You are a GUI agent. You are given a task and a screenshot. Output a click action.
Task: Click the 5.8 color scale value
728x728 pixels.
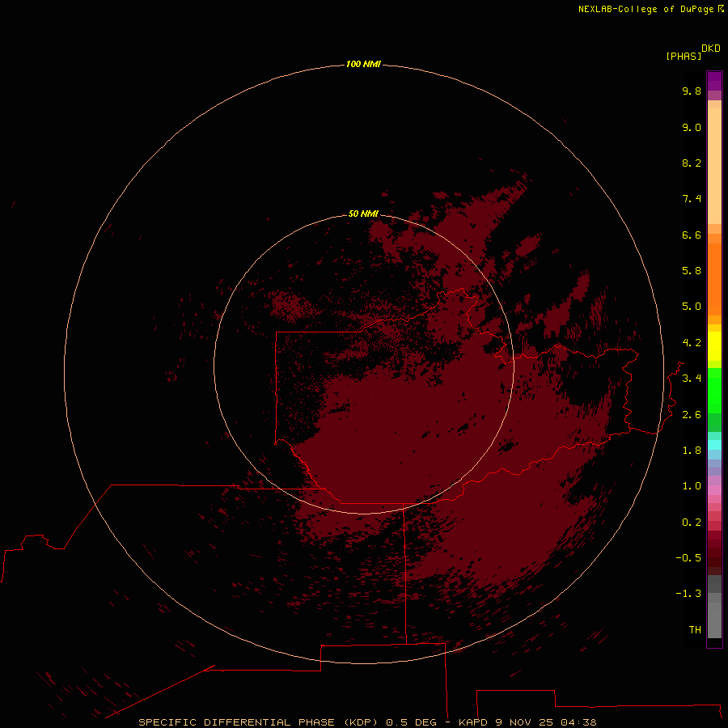click(x=692, y=271)
